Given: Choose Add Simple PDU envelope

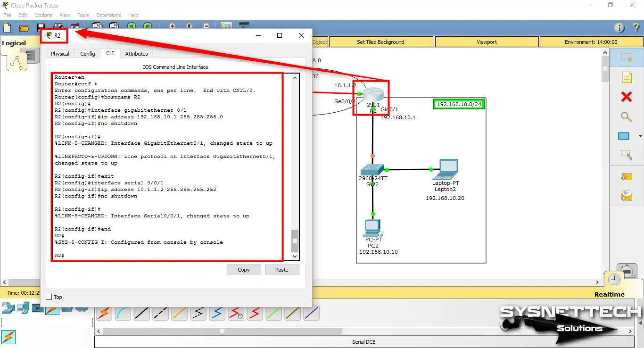Looking at the screenshot, I should tap(626, 177).
